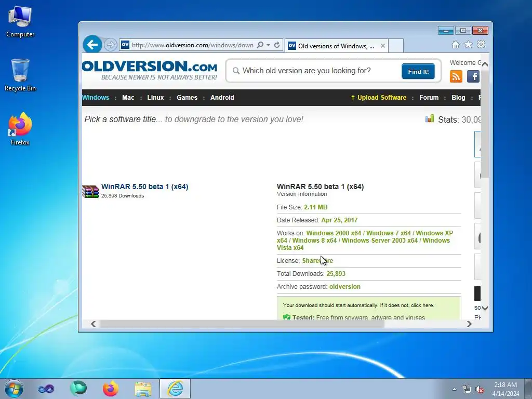This screenshot has width=532, height=399.
Task: Open the green chat bubble taskbar icon
Action: pyautogui.click(x=78, y=389)
